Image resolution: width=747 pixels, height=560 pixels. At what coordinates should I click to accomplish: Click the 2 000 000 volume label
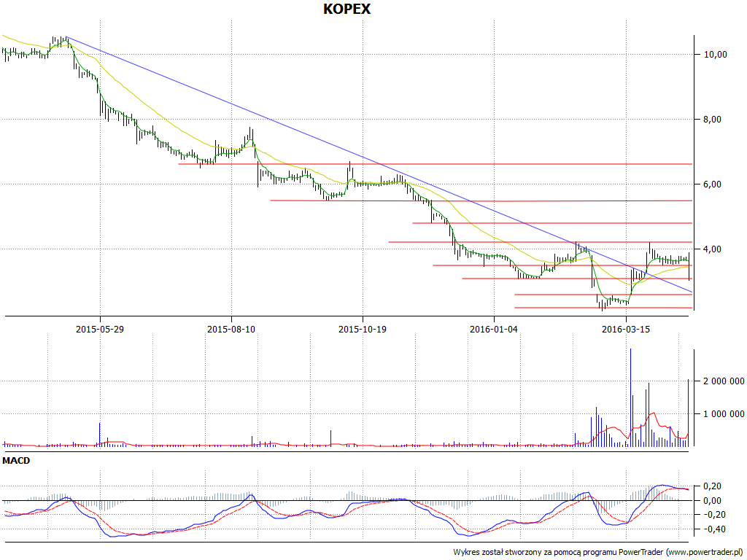click(724, 381)
